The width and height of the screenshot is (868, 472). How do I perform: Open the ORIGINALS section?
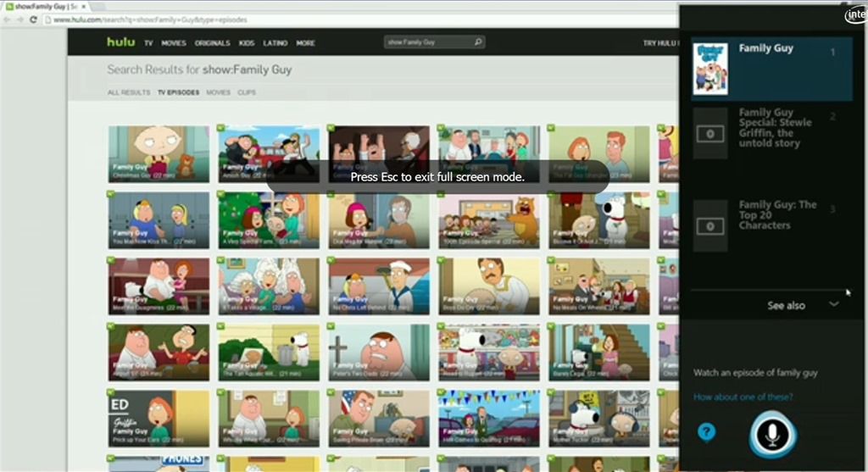[x=212, y=43]
